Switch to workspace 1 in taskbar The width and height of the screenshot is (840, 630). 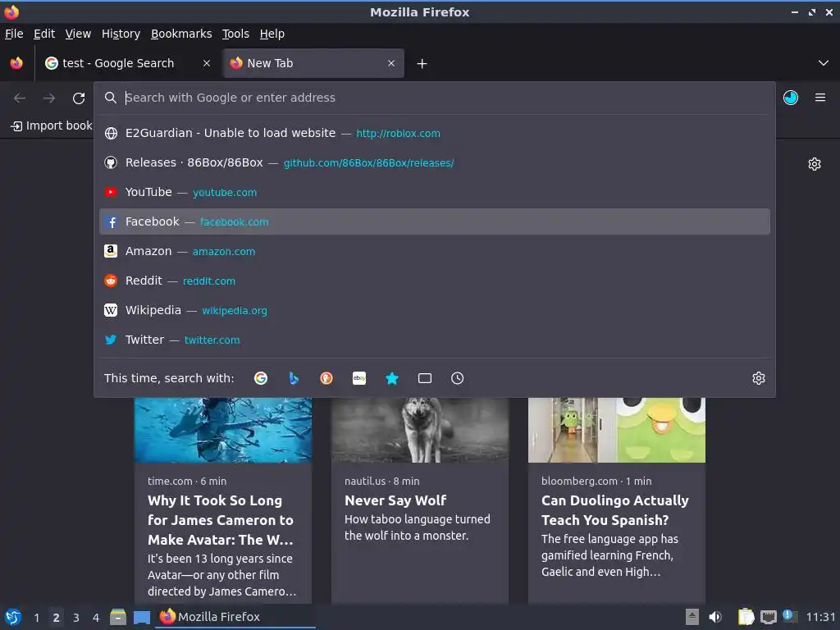[x=36, y=618]
